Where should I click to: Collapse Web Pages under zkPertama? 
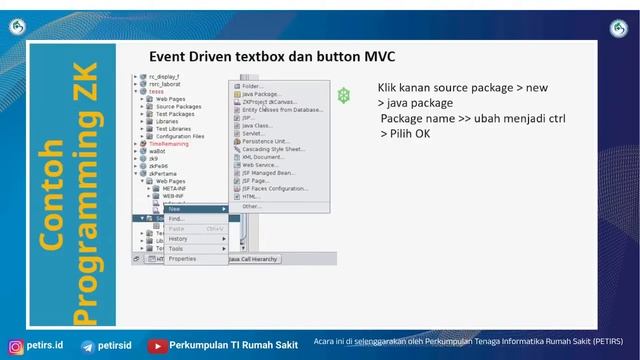(142, 181)
